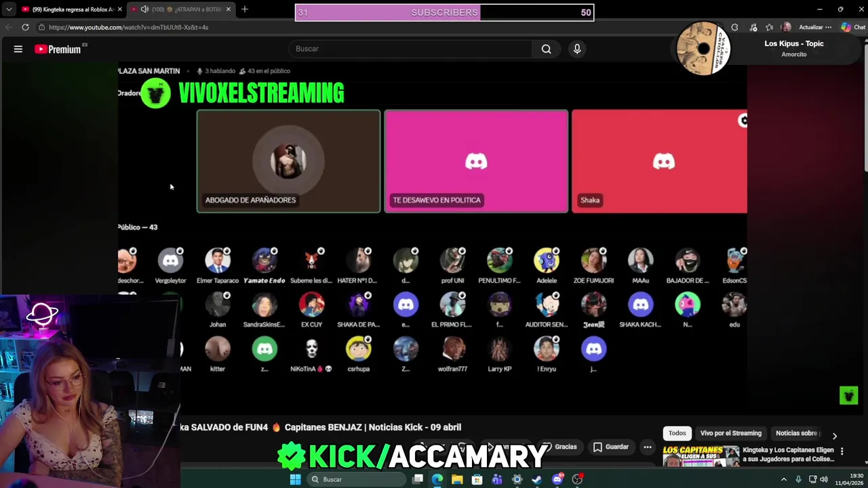Click the Actualizar browser update button
The width and height of the screenshot is (868, 488).
point(810,27)
